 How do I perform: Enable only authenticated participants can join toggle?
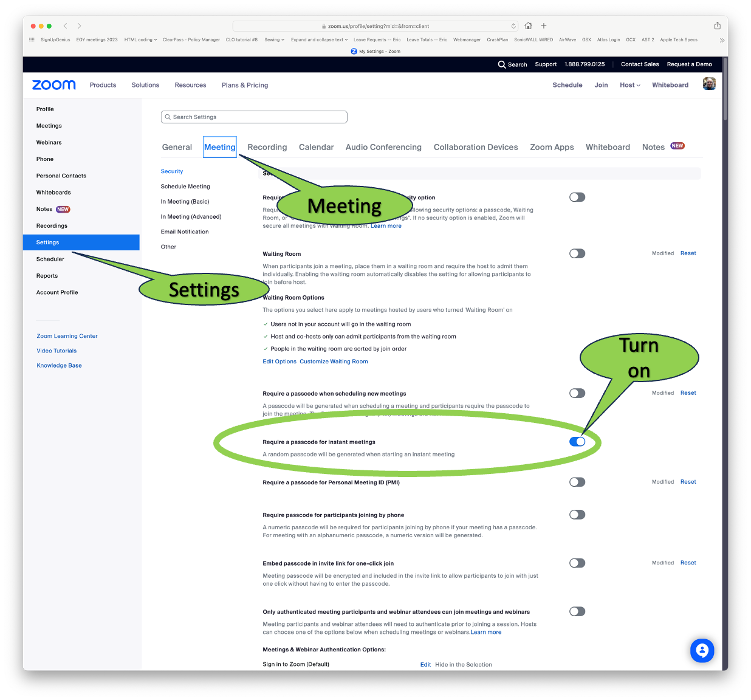pos(577,612)
